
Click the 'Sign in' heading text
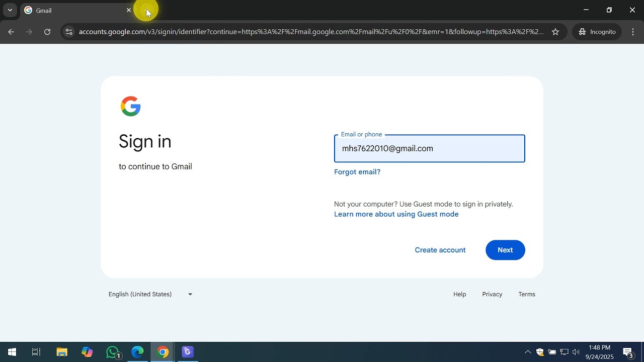[145, 142]
